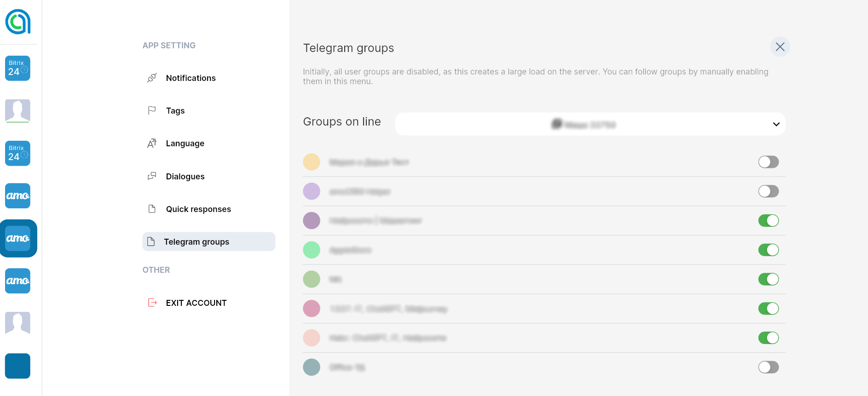
Task: Go to the Language settings section
Action: [185, 143]
